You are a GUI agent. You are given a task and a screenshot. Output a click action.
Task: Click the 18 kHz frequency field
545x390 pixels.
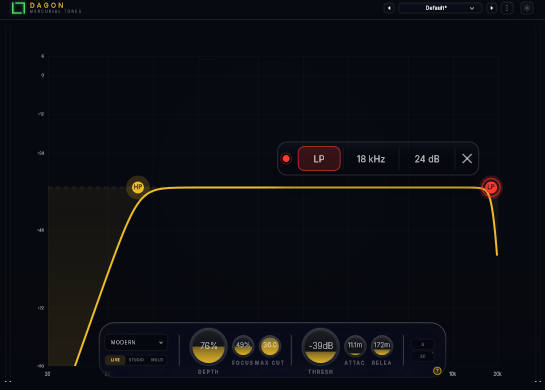point(371,159)
